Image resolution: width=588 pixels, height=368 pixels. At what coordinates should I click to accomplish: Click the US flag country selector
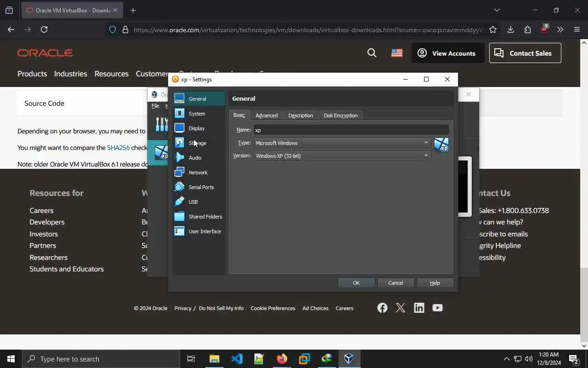click(397, 53)
